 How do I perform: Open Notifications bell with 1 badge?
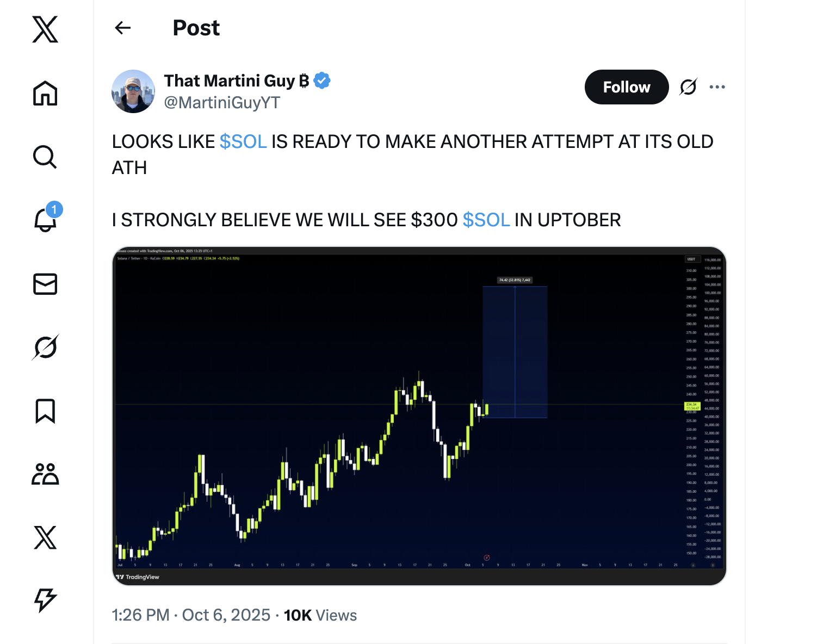tap(46, 219)
